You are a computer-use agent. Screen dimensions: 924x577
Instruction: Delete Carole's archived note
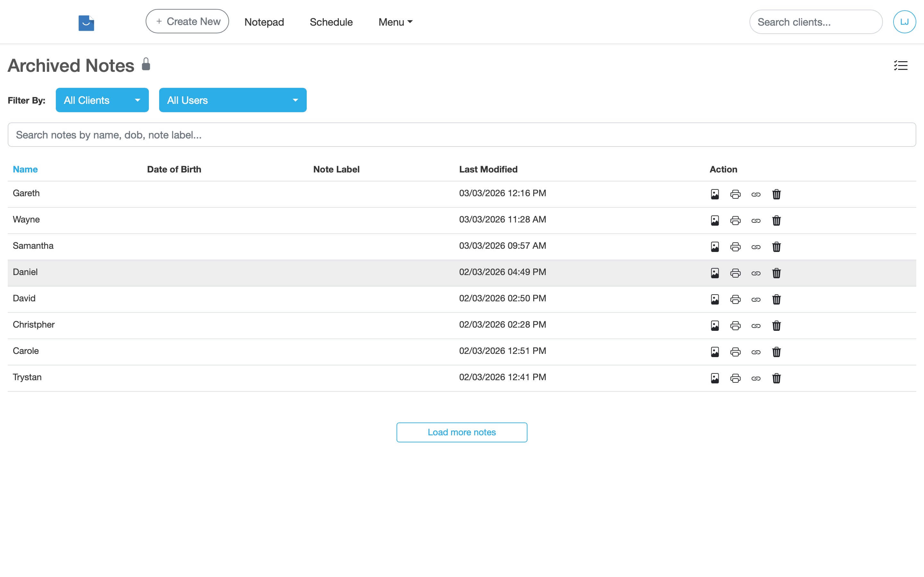[776, 352]
